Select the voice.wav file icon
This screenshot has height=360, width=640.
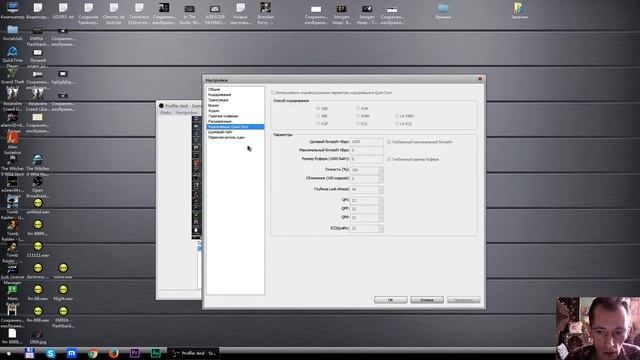coord(63,271)
